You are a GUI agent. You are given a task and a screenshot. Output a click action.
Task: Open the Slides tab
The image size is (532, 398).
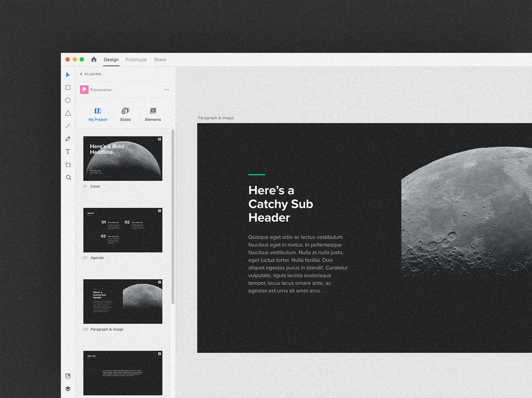(x=125, y=115)
